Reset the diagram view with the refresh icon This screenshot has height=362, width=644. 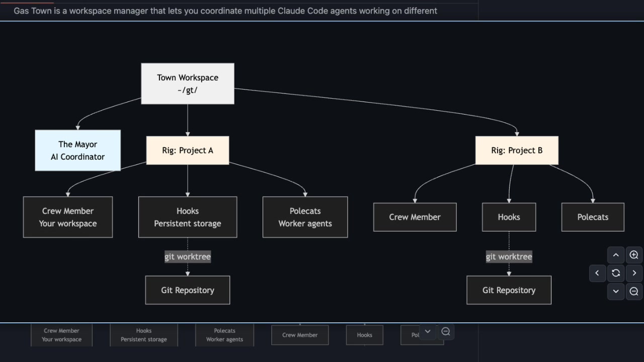click(616, 273)
